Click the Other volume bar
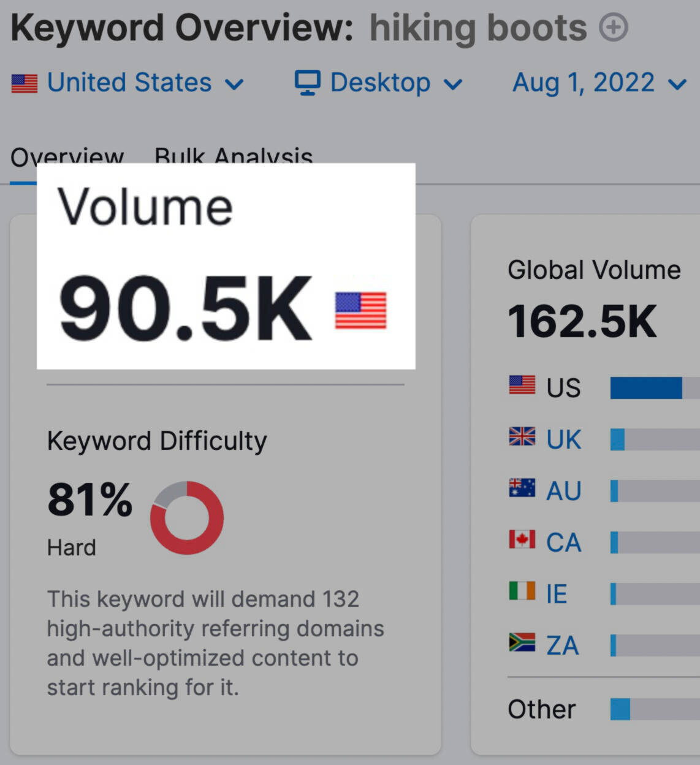Viewport: 700px width, 765px height. point(655,709)
